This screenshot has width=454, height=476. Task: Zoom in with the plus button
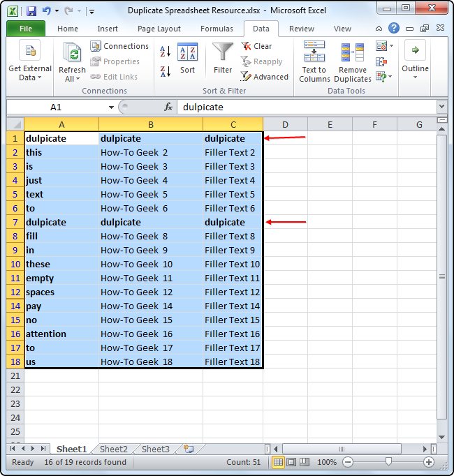point(429,462)
